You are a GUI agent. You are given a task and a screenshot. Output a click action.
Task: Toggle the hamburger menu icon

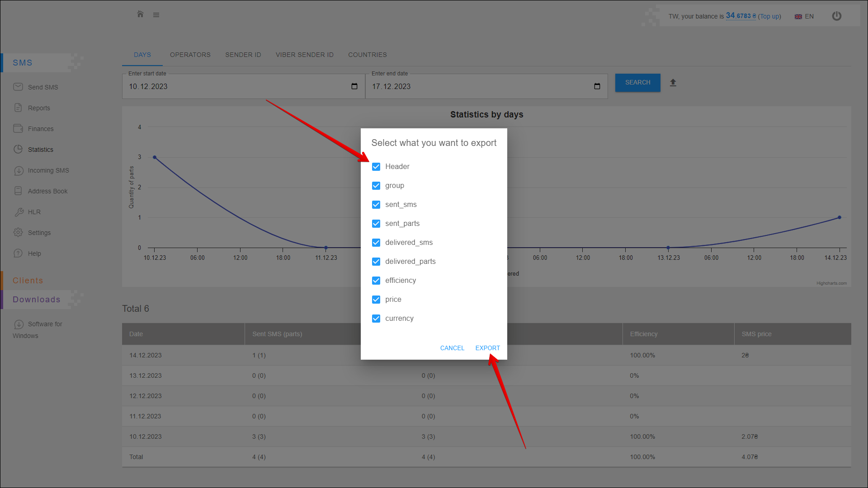click(x=156, y=15)
